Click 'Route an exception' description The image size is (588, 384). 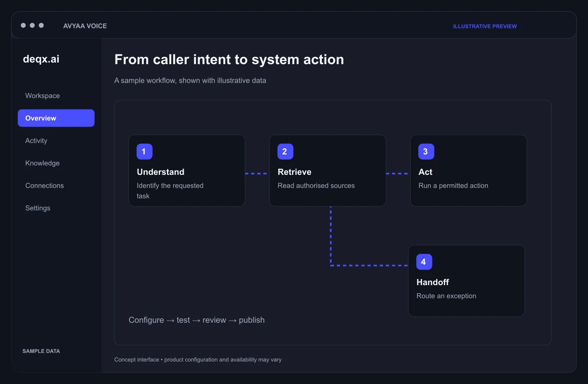coord(446,296)
